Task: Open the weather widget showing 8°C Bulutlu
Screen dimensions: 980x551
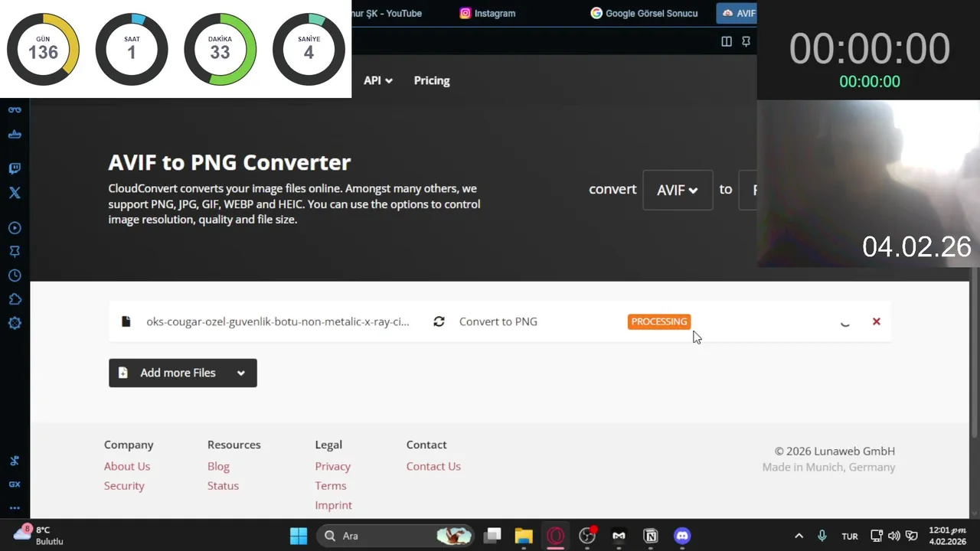Action: 40,535
